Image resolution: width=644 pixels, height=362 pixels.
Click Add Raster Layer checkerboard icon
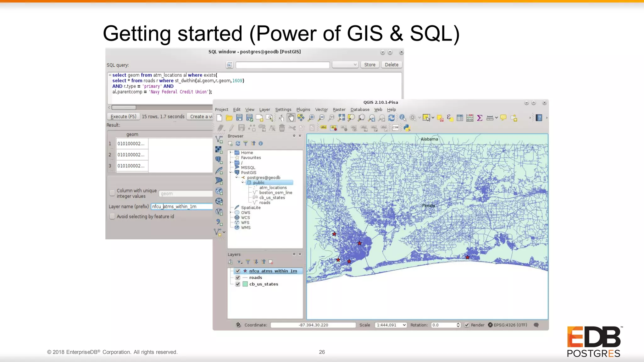219,150
